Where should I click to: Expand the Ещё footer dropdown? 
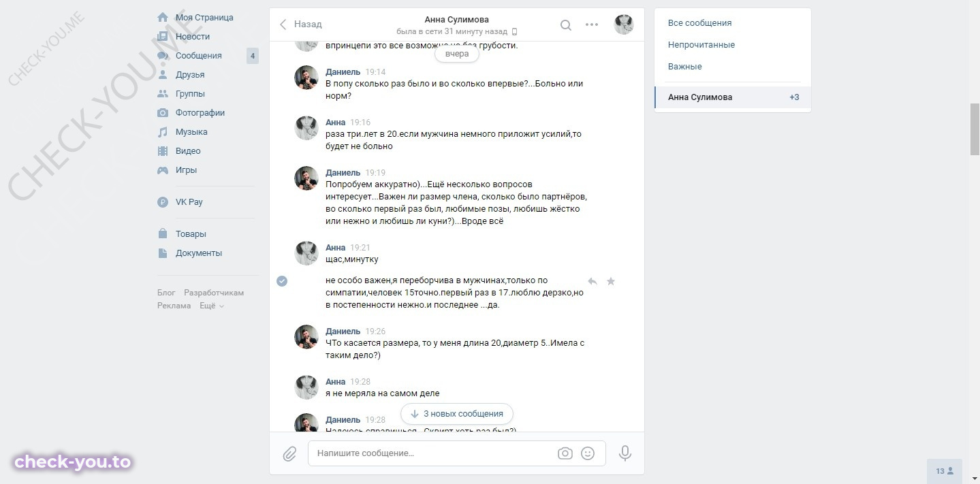pos(212,306)
